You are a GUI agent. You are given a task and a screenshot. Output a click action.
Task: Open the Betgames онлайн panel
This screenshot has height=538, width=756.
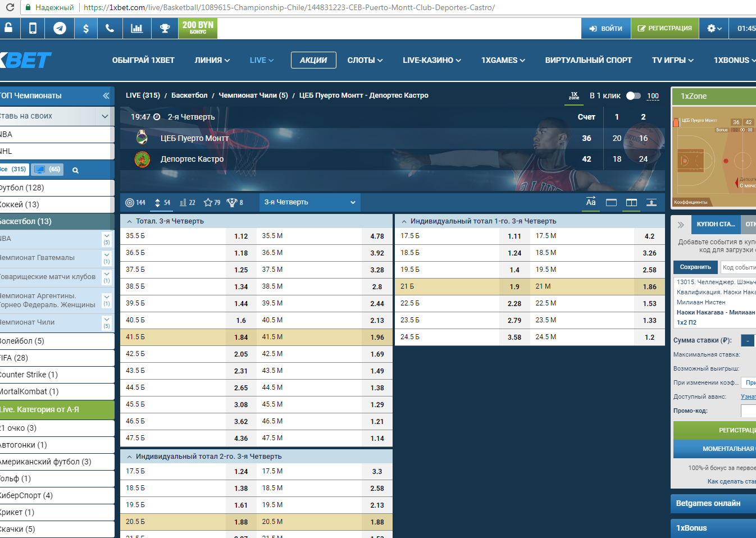(x=713, y=503)
